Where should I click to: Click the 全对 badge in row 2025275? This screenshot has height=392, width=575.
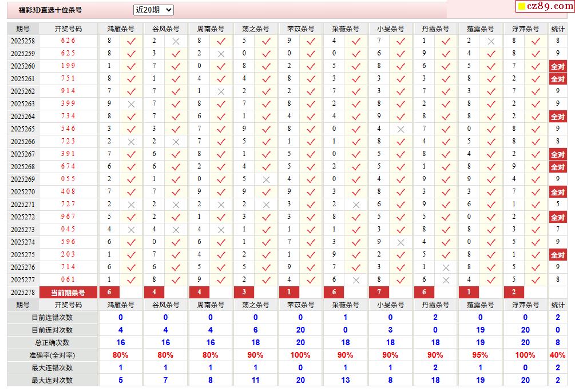tap(558, 255)
